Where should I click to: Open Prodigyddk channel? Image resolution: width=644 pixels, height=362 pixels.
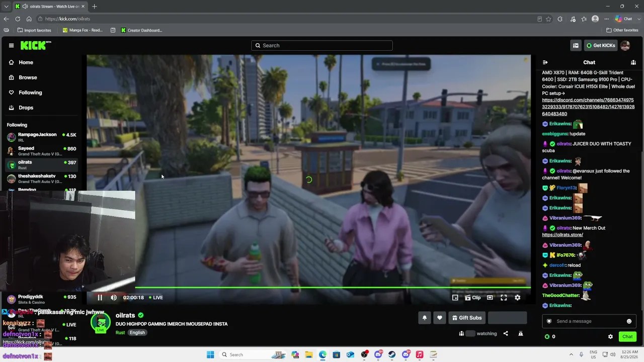[41, 299]
